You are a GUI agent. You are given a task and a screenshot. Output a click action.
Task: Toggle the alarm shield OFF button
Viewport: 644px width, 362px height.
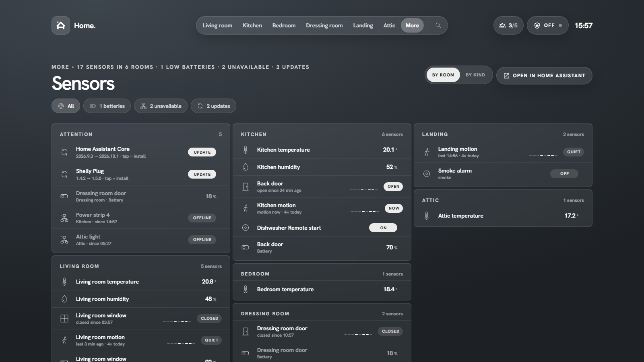pos(548,25)
